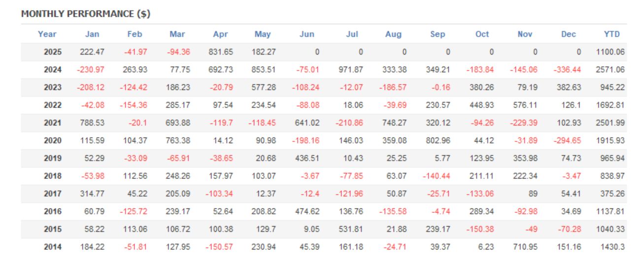This screenshot has height=258, width=644.
Task: Select the 2025 year row label
Action: click(x=53, y=52)
